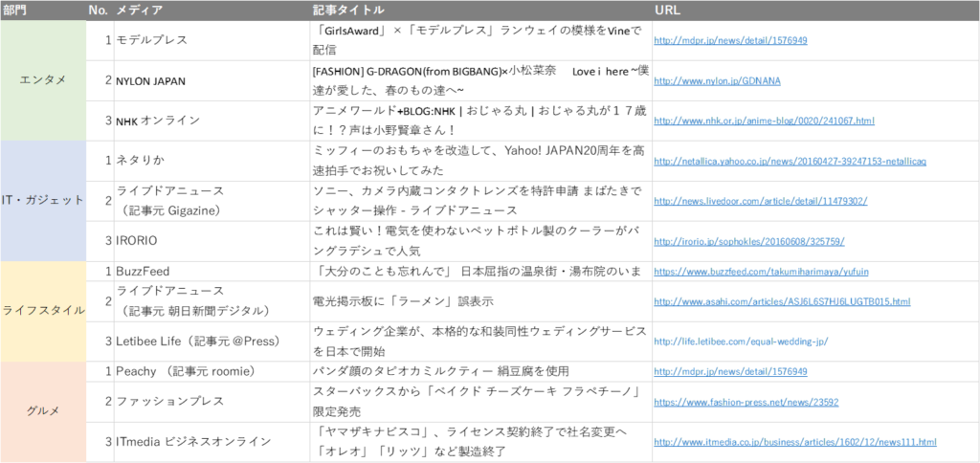Open the nylon.jp/GDNANA link
The image size is (980, 463).
click(x=717, y=80)
